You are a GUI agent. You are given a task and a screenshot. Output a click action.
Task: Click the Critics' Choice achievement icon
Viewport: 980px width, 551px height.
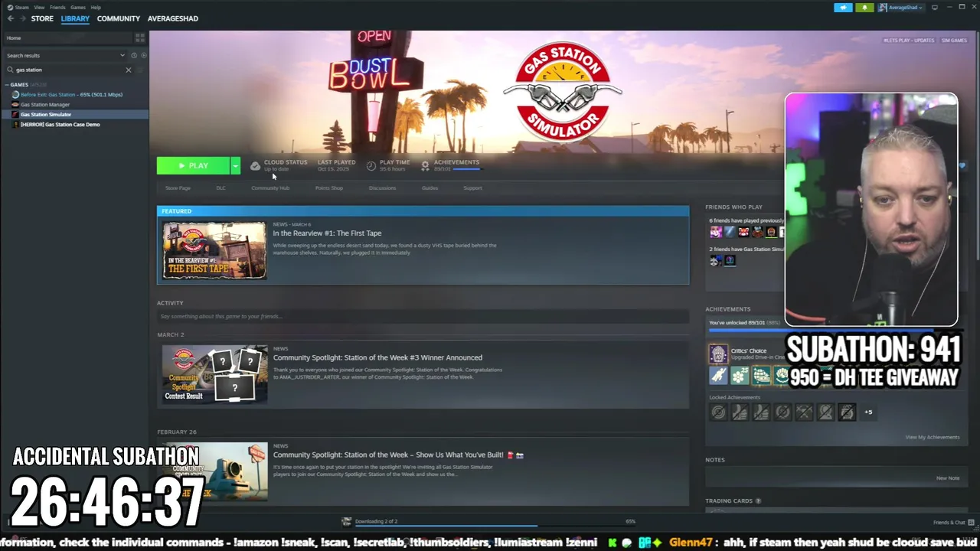pos(717,354)
